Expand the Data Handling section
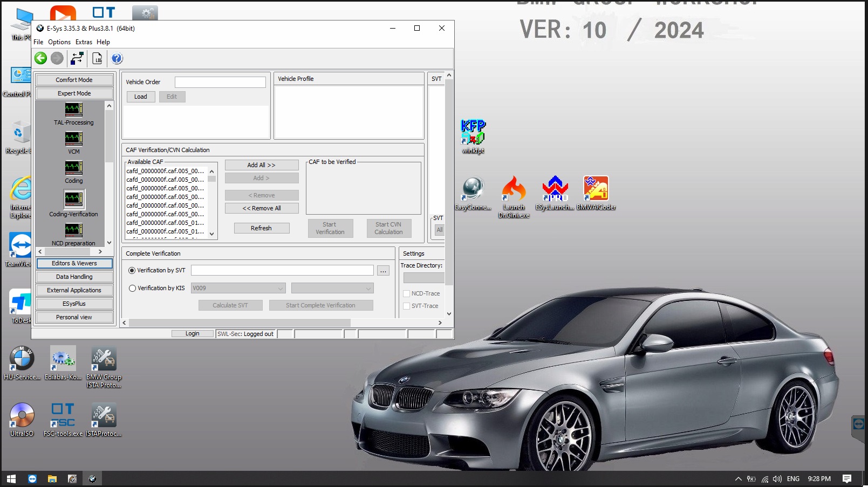Screen dimensions: 868x487 [x=74, y=277]
